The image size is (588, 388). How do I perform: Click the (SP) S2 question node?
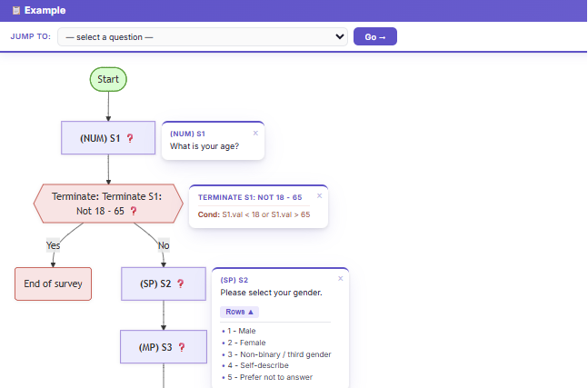(163, 284)
